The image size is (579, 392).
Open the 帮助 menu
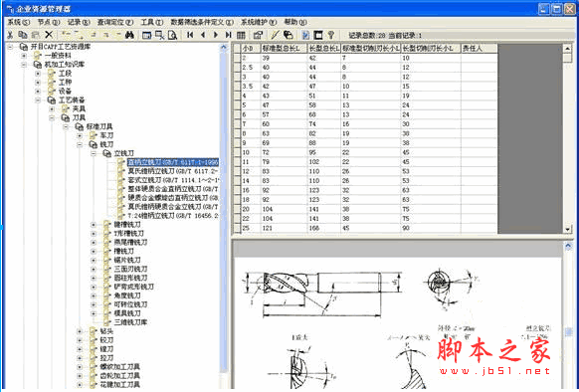[295, 22]
